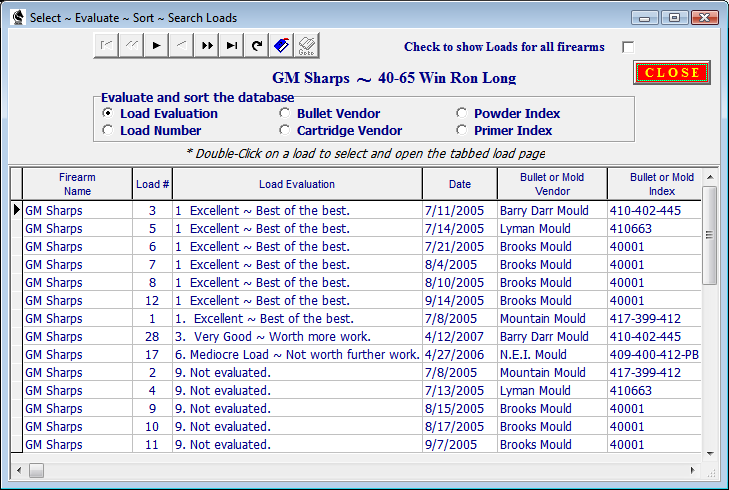Click N.E.I. Mould vendor cell
729x490 pixels.
point(552,354)
